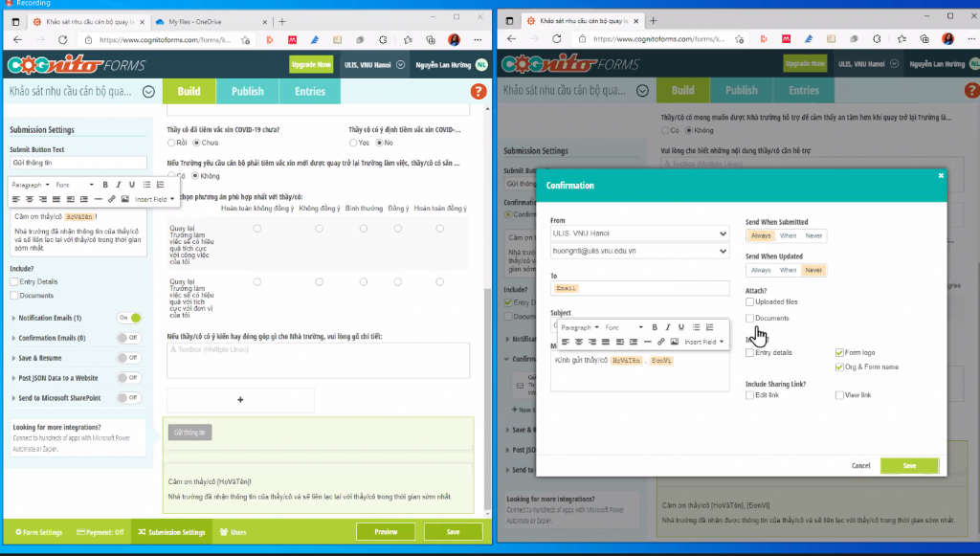This screenshot has width=980, height=556.
Task: Click the Submit Button Text field in left window
Action: pos(78,163)
